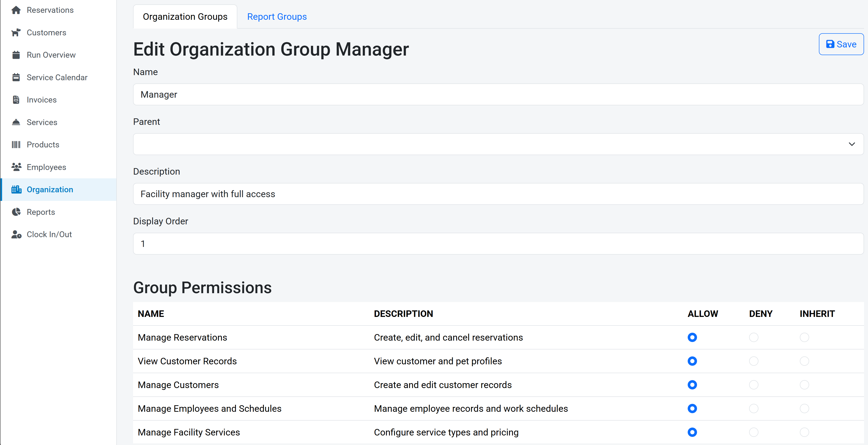Image resolution: width=868 pixels, height=445 pixels.
Task: Click the Employees people icon
Action: coord(16,167)
